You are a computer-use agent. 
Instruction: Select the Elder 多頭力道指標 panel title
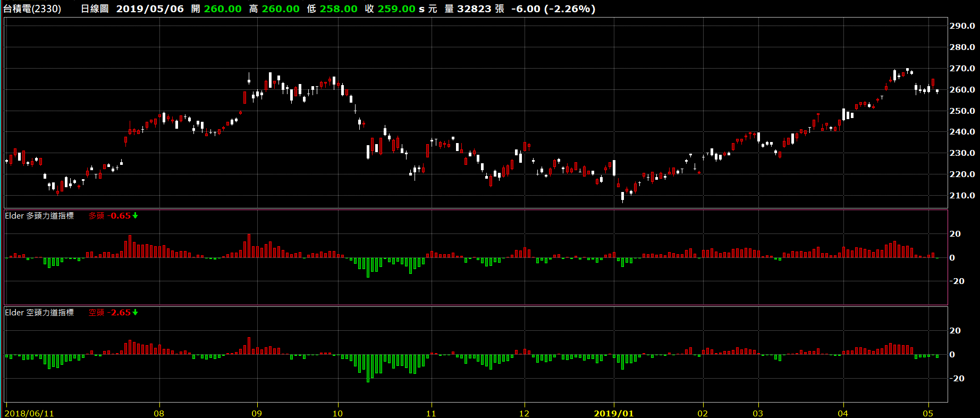click(39, 216)
